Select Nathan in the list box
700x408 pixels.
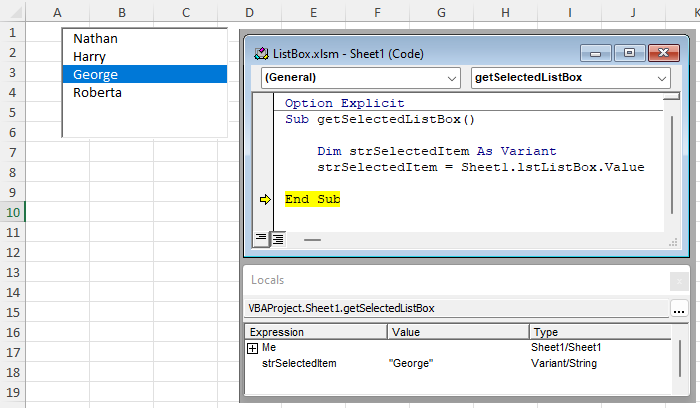[96, 38]
